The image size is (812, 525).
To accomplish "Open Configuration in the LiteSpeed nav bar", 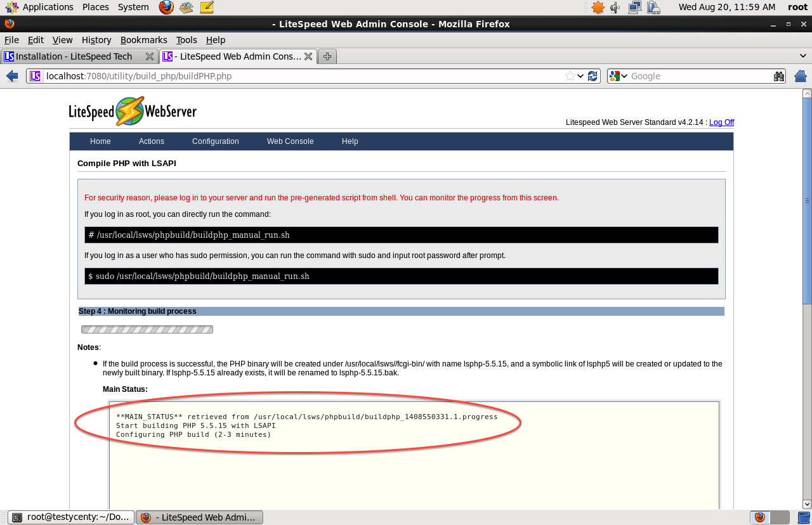I will point(216,141).
